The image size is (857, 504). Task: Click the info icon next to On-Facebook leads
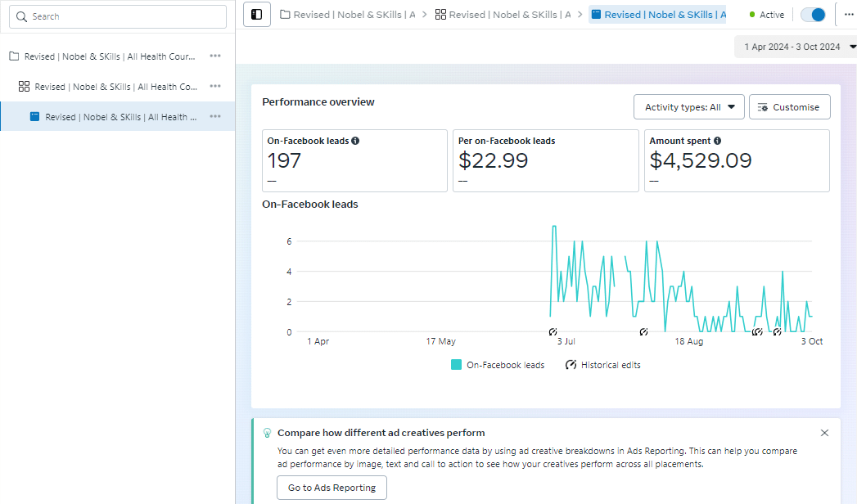pos(355,141)
